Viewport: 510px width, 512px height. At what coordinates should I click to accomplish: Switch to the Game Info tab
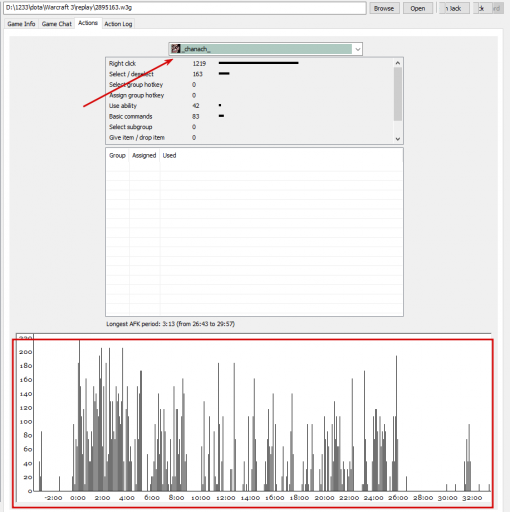21,24
